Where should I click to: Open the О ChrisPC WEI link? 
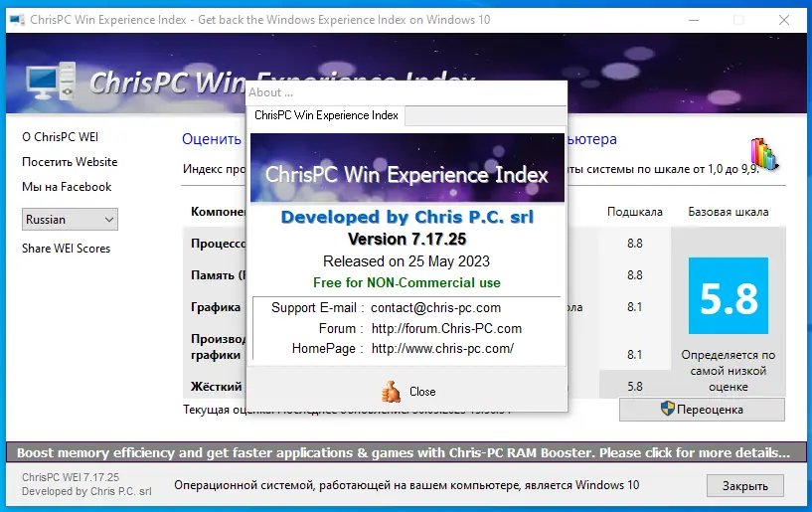60,137
